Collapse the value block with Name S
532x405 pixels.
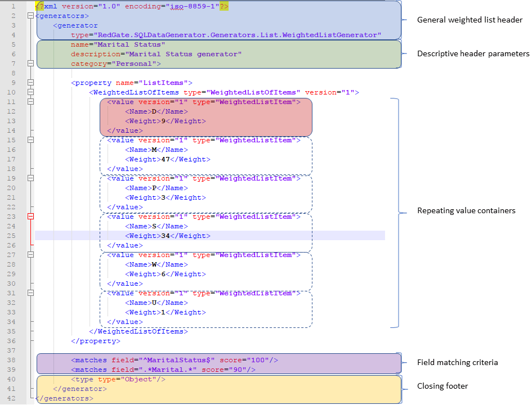(x=31, y=217)
